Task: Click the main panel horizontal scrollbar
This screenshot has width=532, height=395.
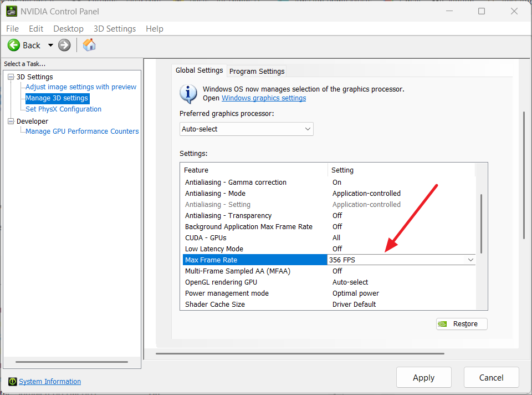Action: [x=300, y=353]
